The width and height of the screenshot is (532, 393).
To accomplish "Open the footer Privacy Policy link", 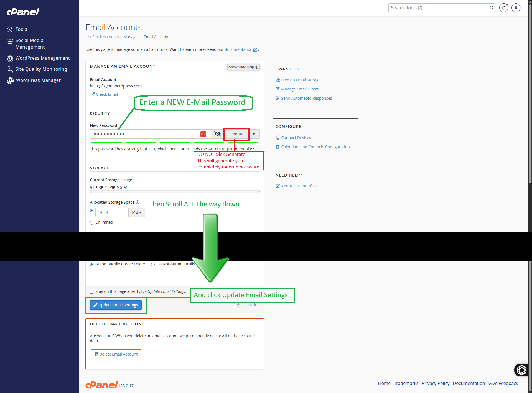I will (x=436, y=383).
